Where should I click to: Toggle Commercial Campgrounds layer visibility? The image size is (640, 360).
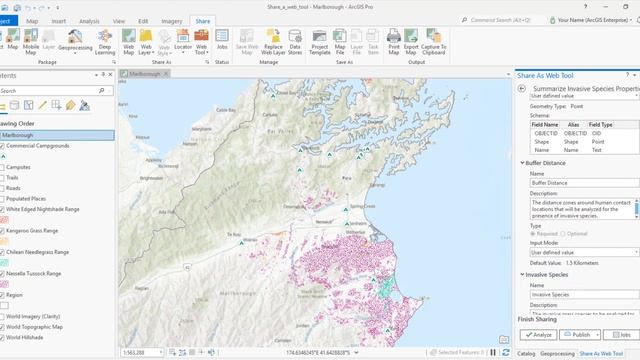pos(2,146)
